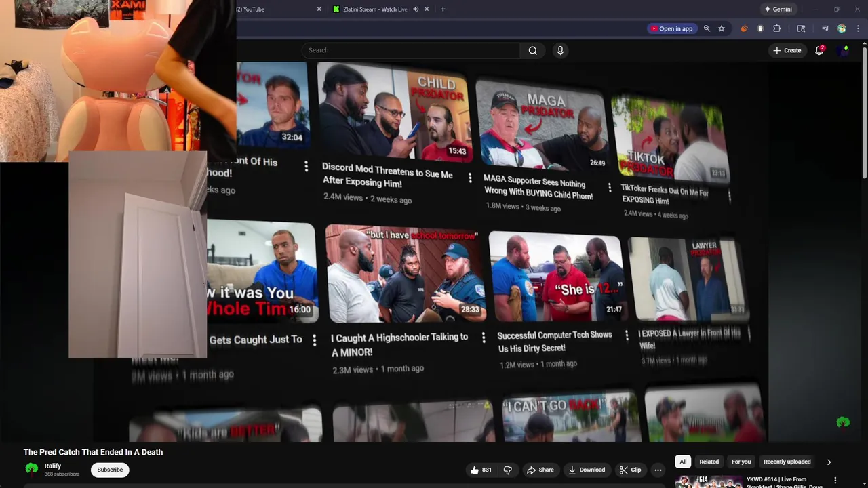Open the Ralify channel avatar

[x=31, y=469]
